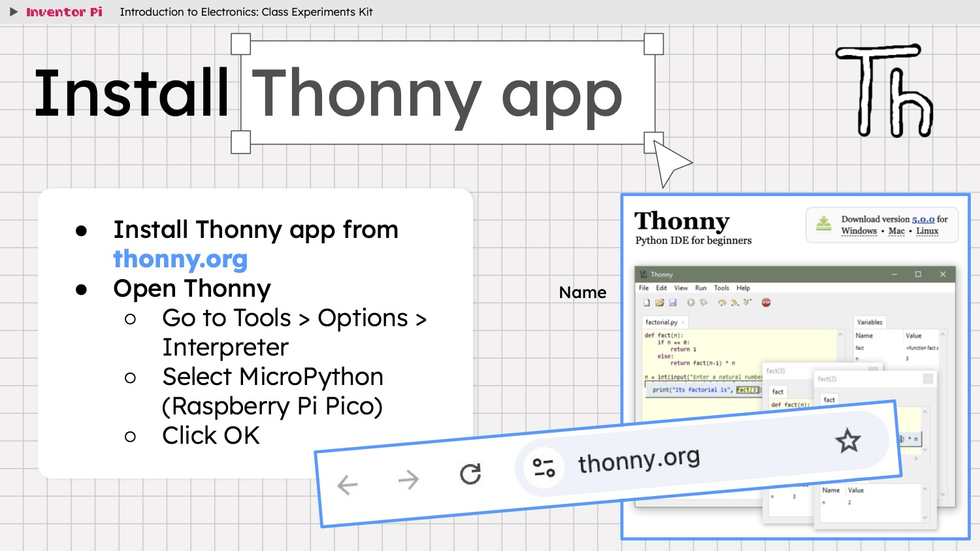980x551 pixels.
Task: Click the hand-drawn Th Thonny logo
Action: [885, 90]
